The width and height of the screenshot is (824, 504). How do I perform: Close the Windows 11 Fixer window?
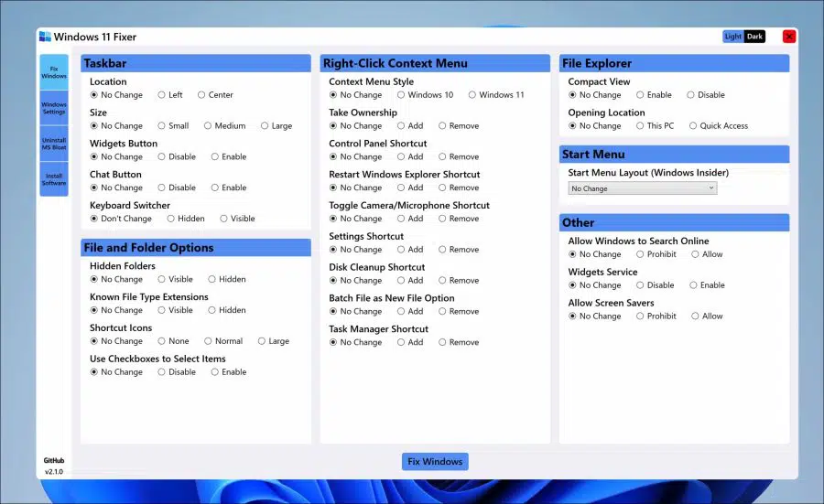[x=789, y=37]
